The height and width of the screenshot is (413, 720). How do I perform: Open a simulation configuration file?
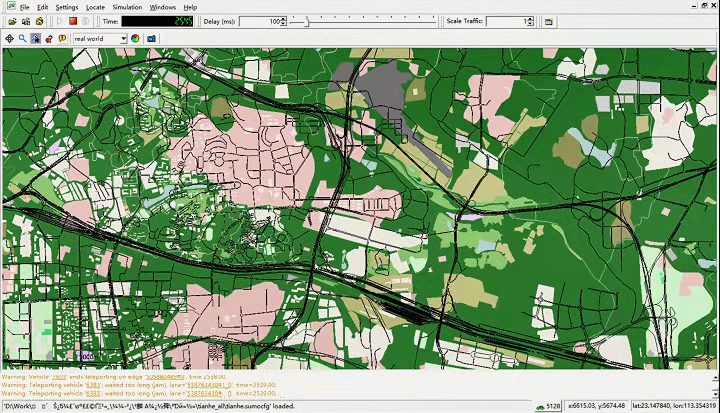pyautogui.click(x=12, y=21)
